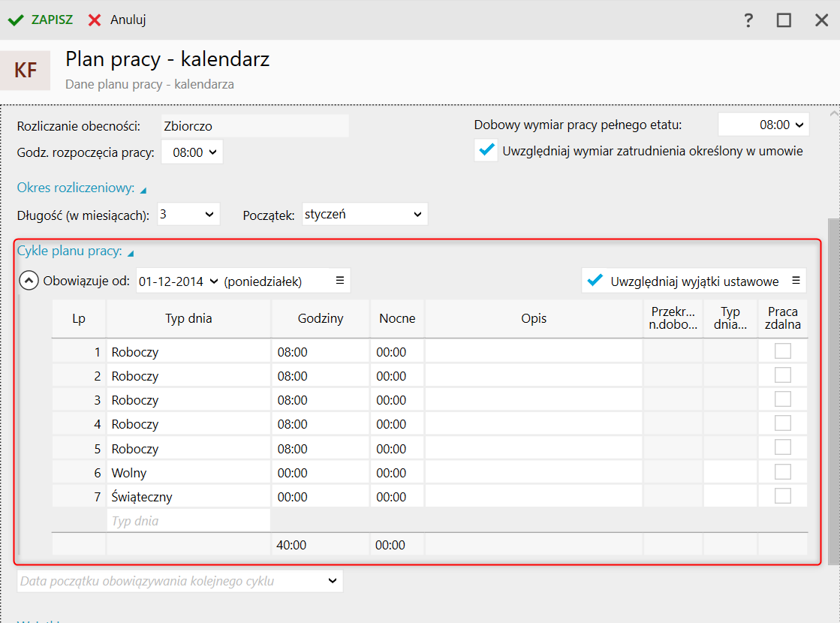Enable Praca zdalna for Świąteczny row 7
The image size is (840, 623).
click(x=783, y=497)
